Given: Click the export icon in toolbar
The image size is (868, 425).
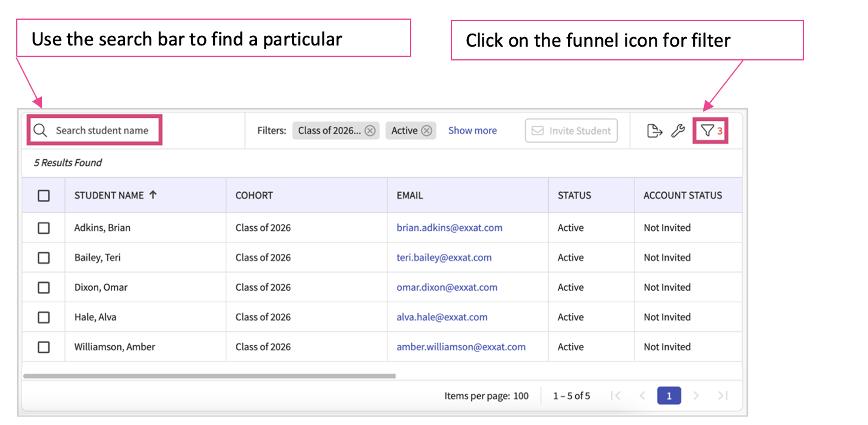Looking at the screenshot, I should (655, 130).
